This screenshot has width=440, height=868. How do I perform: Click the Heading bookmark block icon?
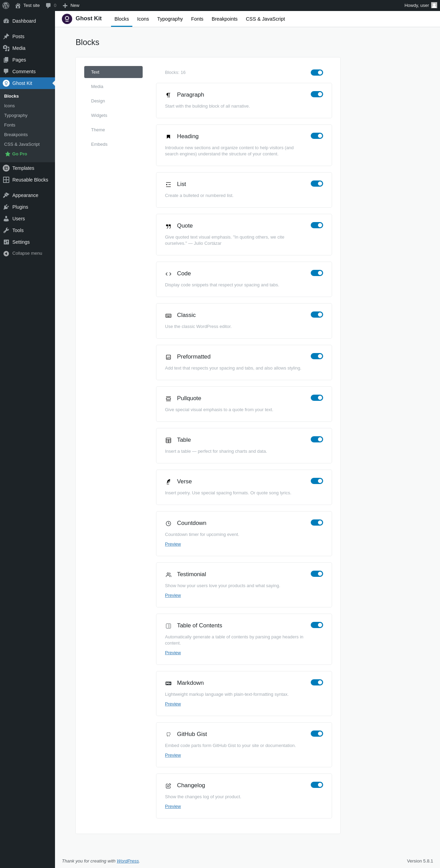168,136
